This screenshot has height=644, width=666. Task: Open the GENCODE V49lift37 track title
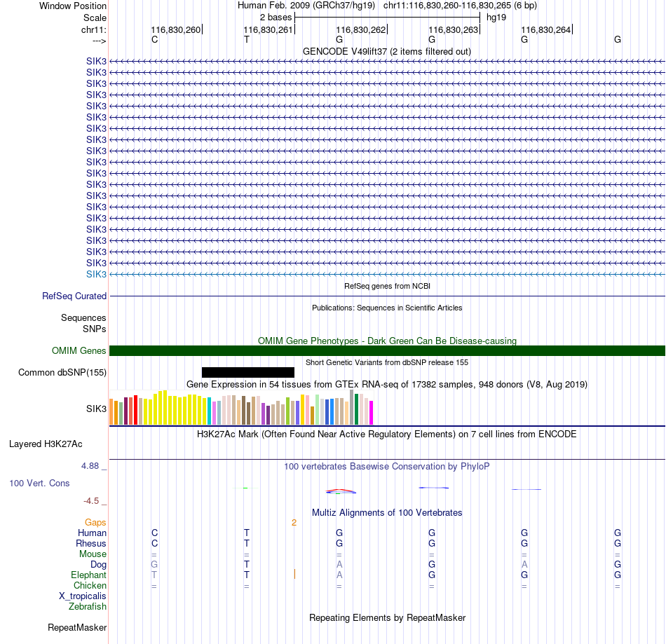(x=387, y=51)
